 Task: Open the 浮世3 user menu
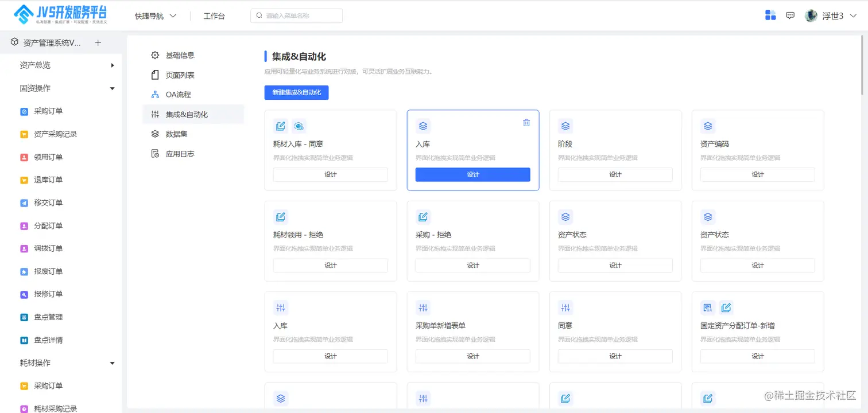[840, 16]
